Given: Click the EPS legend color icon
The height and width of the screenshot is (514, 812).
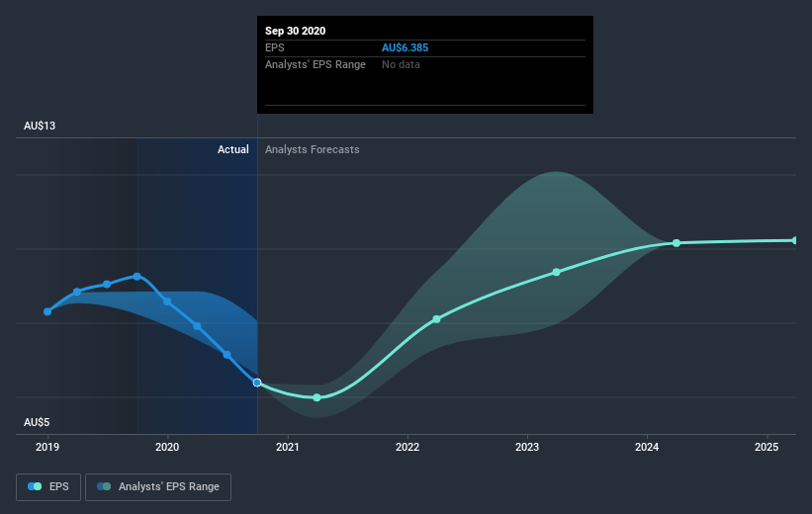Looking at the screenshot, I should click(35, 486).
